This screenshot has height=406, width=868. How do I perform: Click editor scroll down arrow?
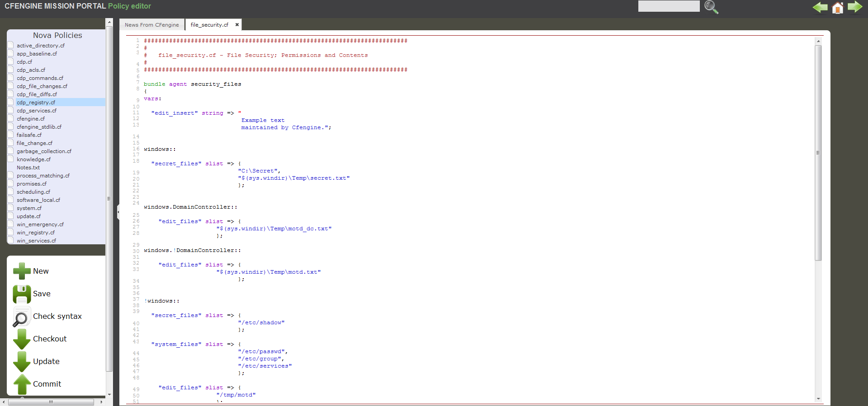pyautogui.click(x=818, y=399)
